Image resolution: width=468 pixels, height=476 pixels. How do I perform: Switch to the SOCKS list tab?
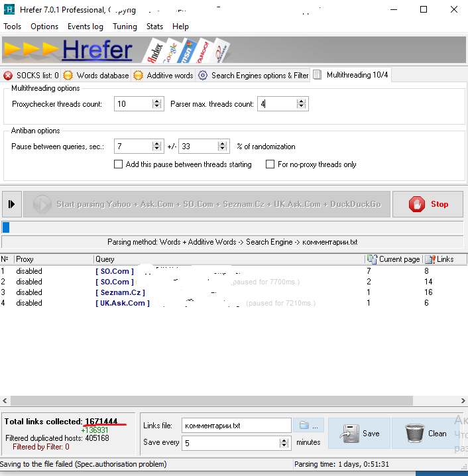pyautogui.click(x=31, y=76)
